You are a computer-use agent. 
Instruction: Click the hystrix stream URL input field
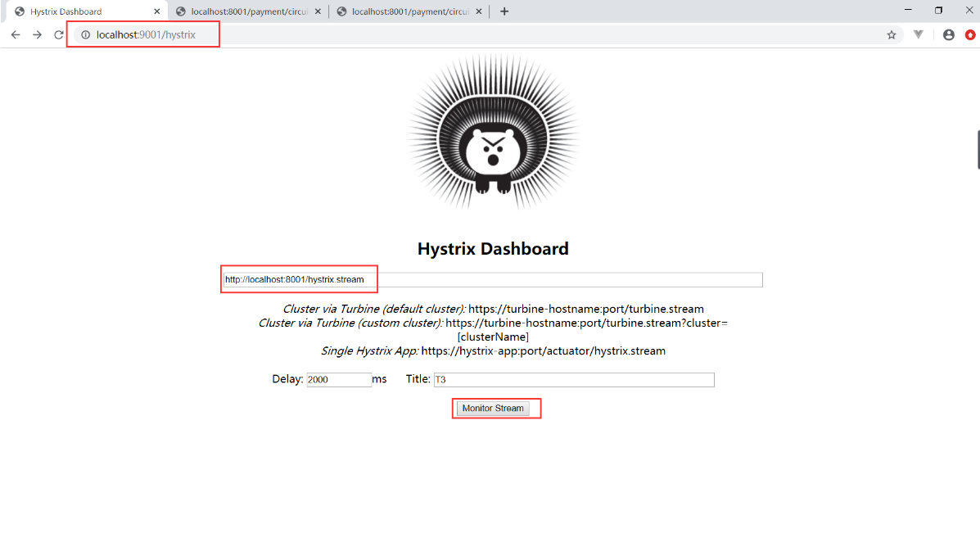pyautogui.click(x=493, y=280)
